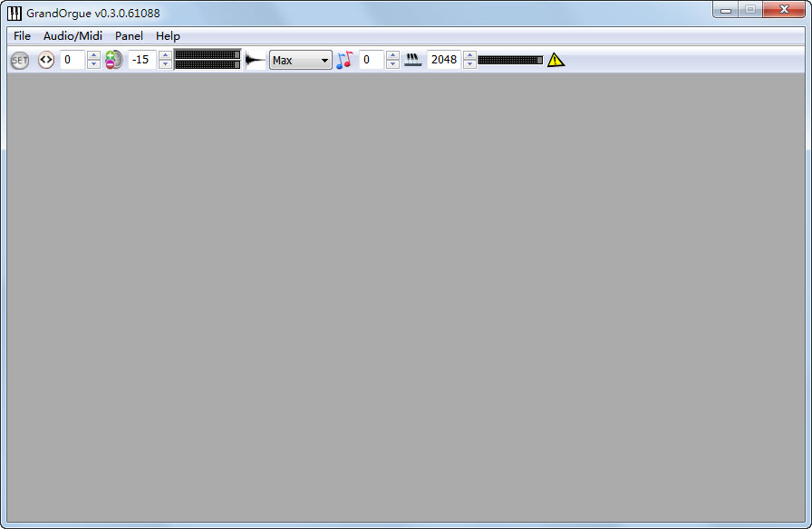Click the transpose field showing 0

click(x=372, y=60)
